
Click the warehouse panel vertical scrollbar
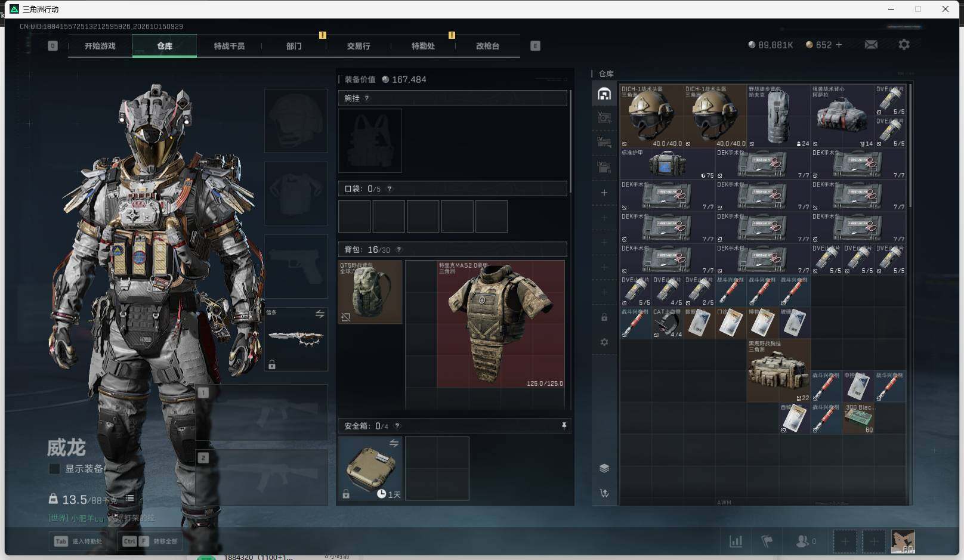[910, 146]
